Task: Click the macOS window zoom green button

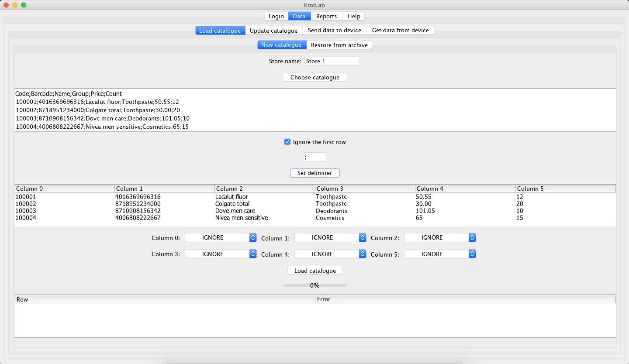Action: pos(24,5)
